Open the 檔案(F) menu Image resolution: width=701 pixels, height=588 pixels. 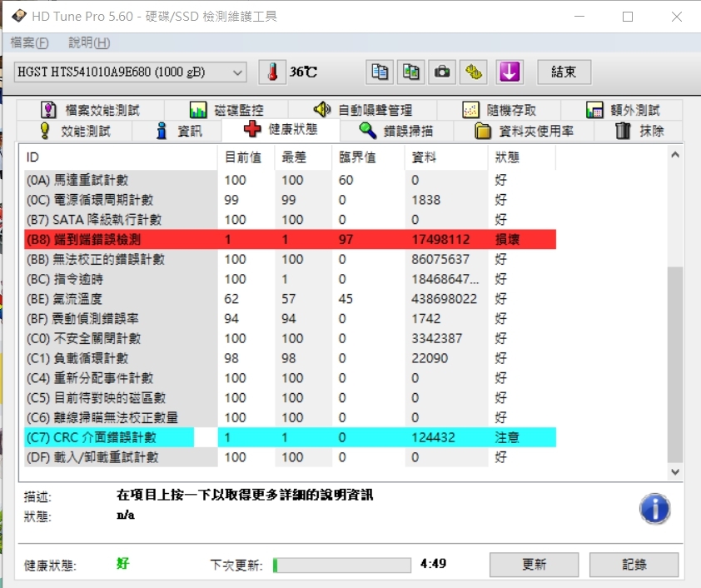pos(29,43)
